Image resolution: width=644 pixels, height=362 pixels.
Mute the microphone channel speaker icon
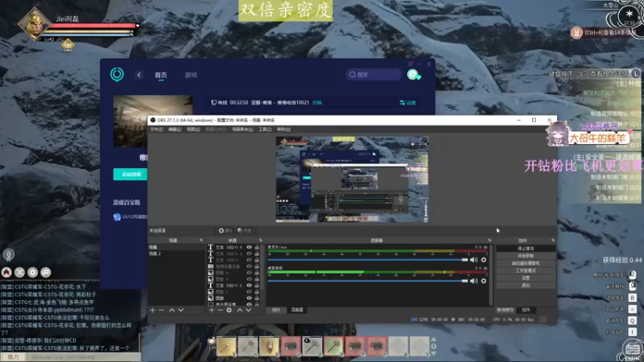click(x=473, y=260)
